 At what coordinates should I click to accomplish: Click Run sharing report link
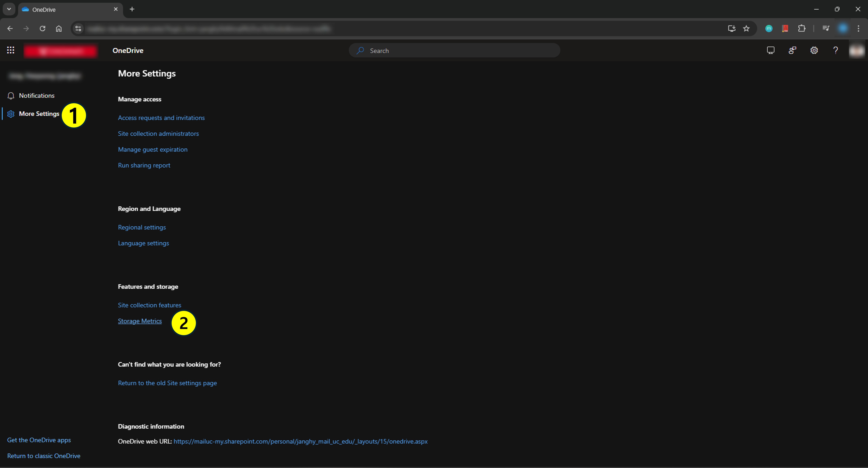coord(144,165)
